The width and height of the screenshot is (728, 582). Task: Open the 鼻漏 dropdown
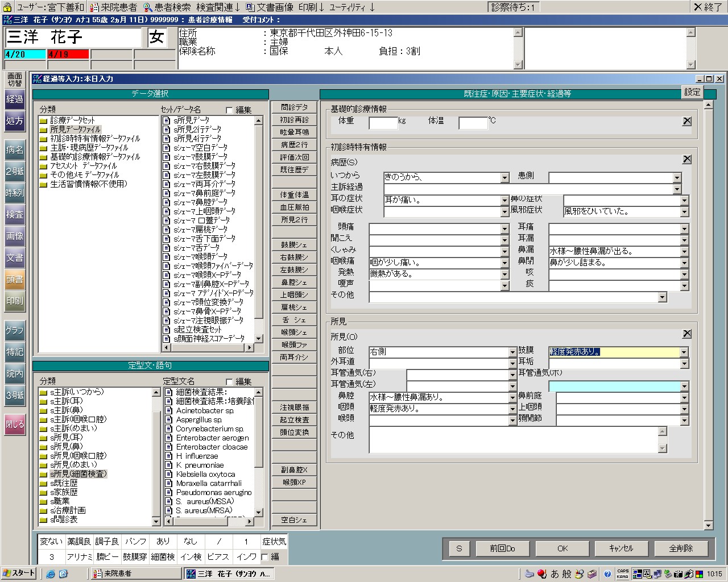[684, 252]
